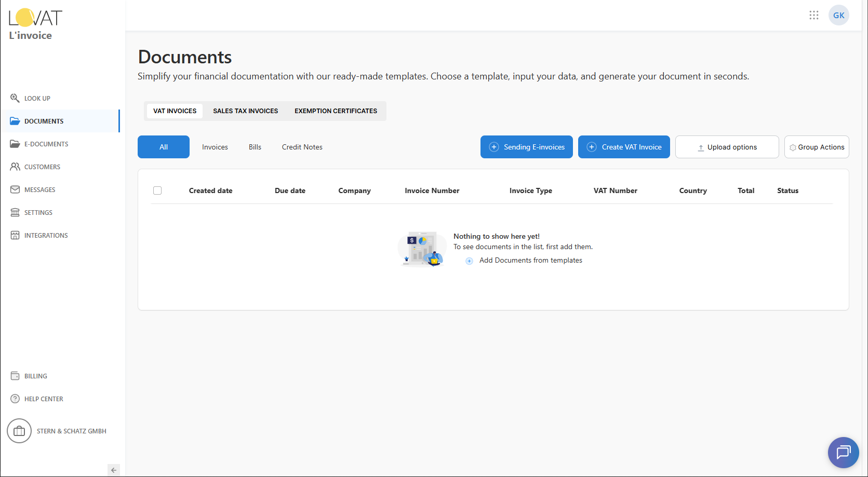The width and height of the screenshot is (868, 477).
Task: Click the Customers people icon
Action: pyautogui.click(x=15, y=167)
